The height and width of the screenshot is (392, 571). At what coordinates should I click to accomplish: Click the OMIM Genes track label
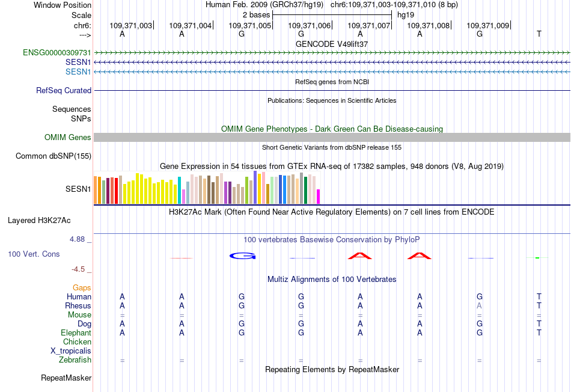click(x=68, y=137)
